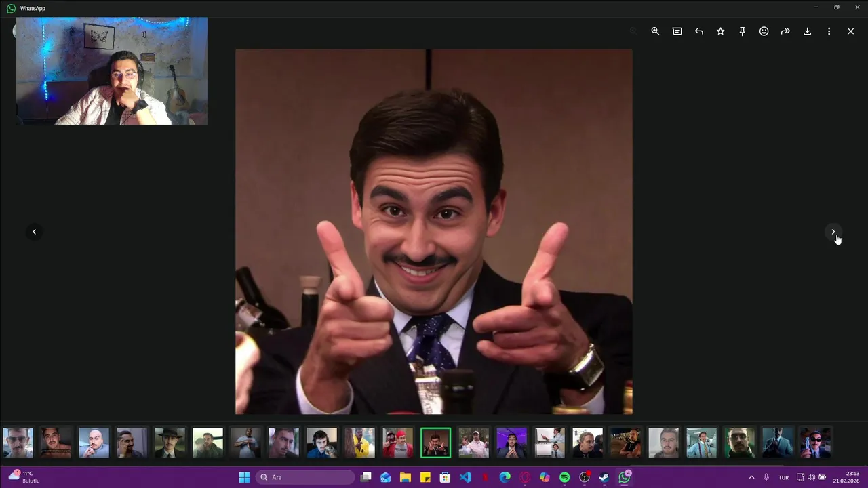The image size is (868, 488).
Task: Open Copilot from the taskbar
Action: 545,477
